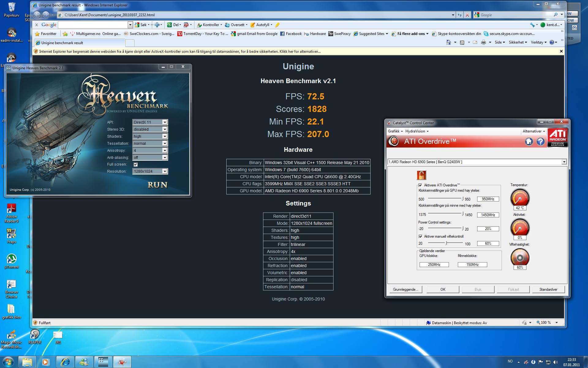The height and width of the screenshot is (368, 588).
Task: Open the Stereo 3D dropdown
Action: pos(150,129)
